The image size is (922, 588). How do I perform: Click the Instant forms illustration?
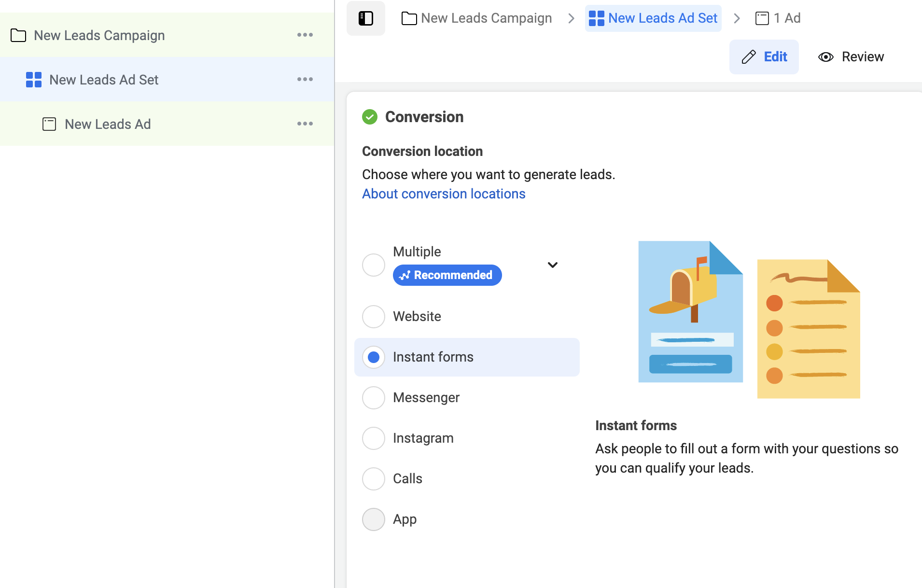[x=749, y=320]
